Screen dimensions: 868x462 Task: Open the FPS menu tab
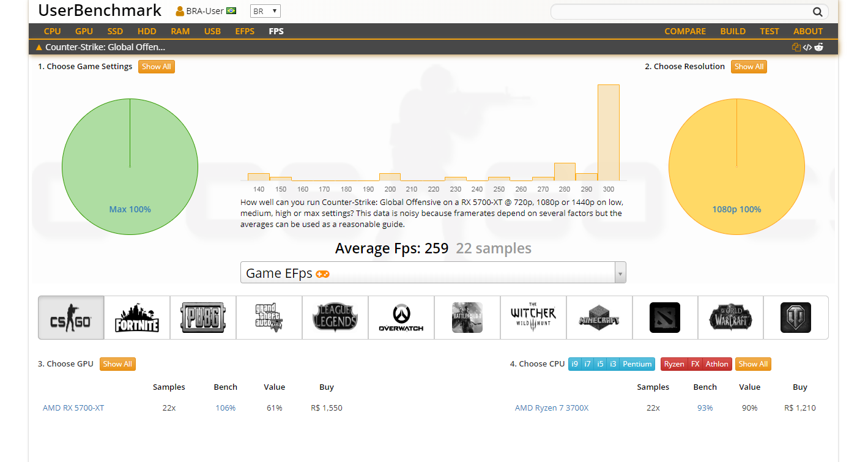276,31
